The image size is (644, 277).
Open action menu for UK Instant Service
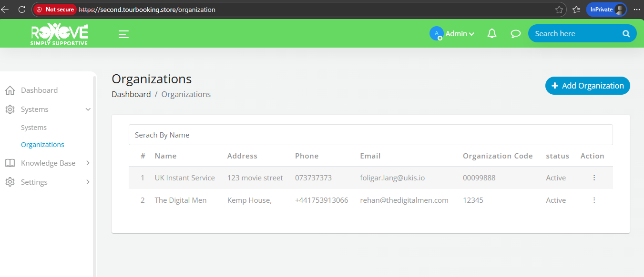594,178
